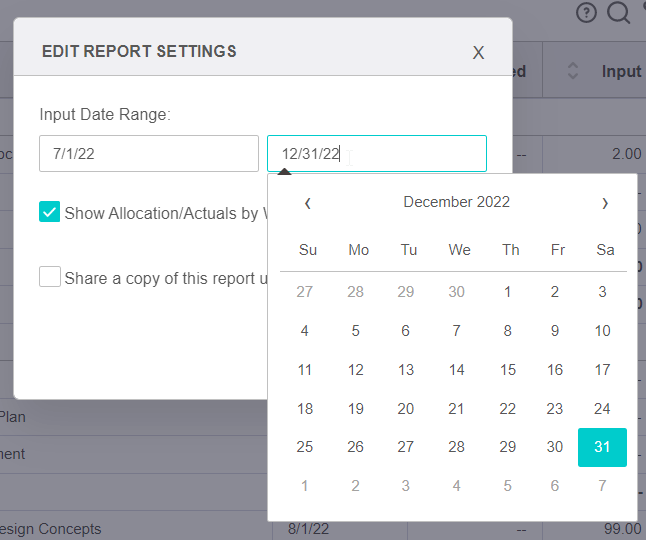
Task: Go to previous month in calendar
Action: pos(308,203)
